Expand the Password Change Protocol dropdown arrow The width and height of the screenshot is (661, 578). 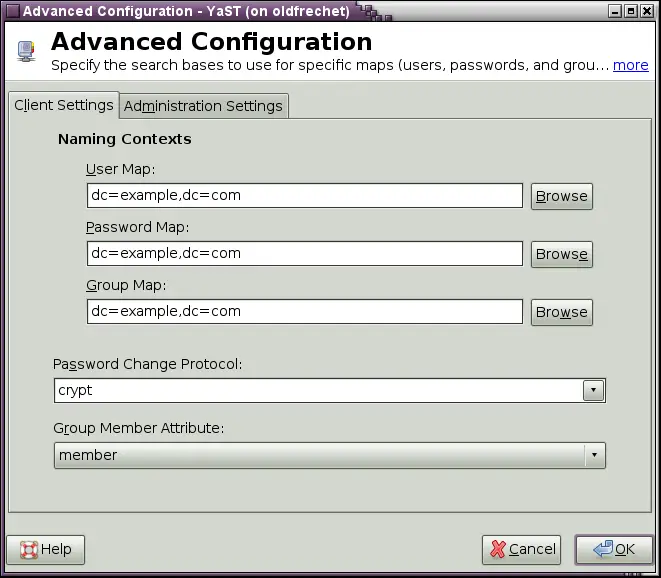click(x=594, y=391)
